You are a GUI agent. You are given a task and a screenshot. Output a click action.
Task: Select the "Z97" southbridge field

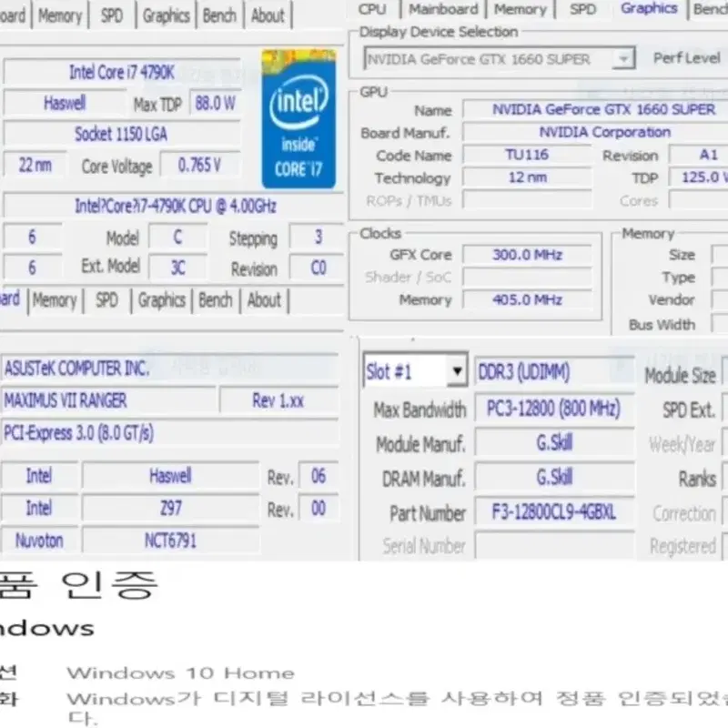[170, 508]
